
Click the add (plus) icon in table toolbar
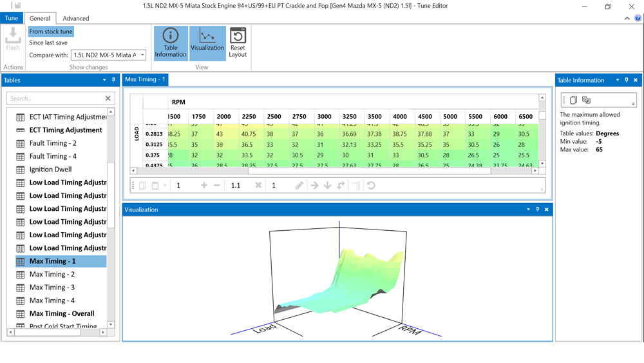click(x=204, y=186)
